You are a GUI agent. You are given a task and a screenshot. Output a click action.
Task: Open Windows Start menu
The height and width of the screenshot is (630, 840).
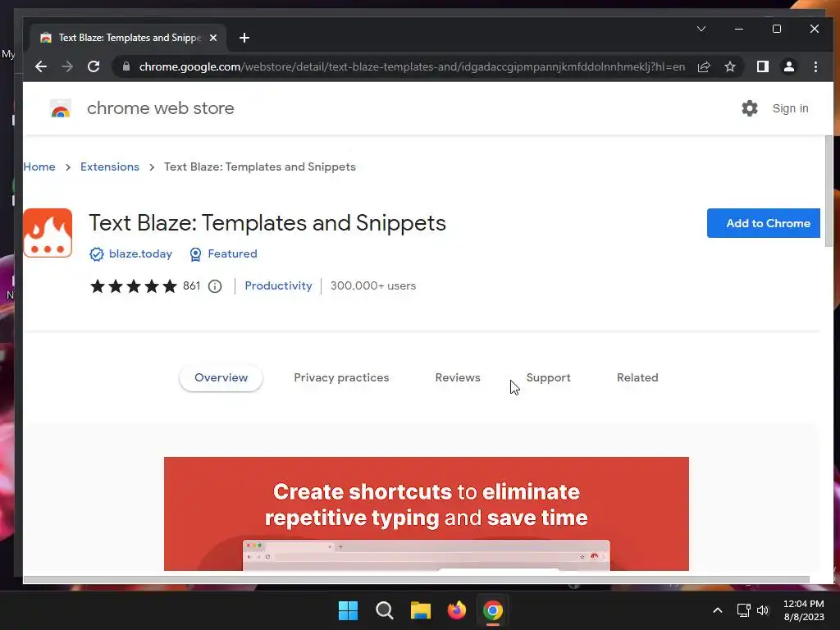point(348,610)
